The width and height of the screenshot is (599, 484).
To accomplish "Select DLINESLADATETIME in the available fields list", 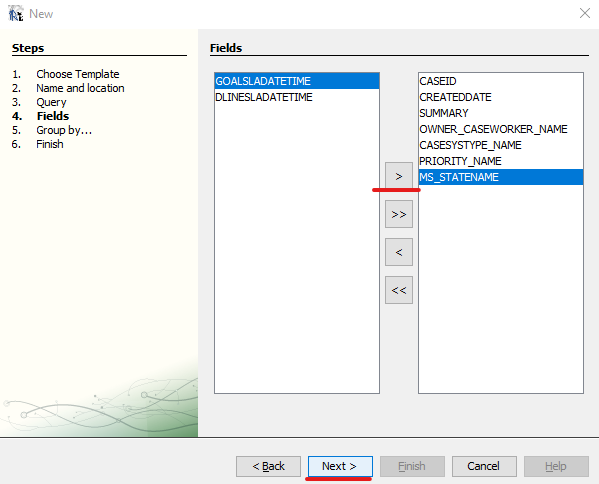I will pos(297,97).
